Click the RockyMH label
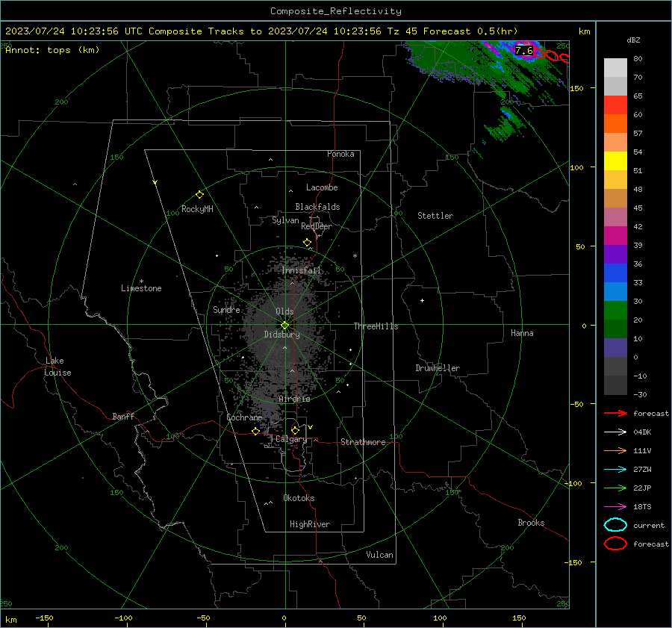The image size is (672, 628). click(x=197, y=209)
